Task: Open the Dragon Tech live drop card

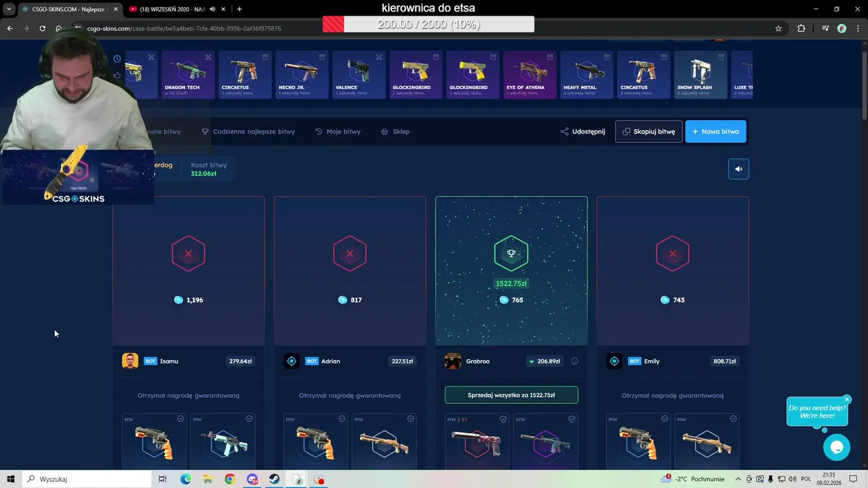Action: pos(188,75)
